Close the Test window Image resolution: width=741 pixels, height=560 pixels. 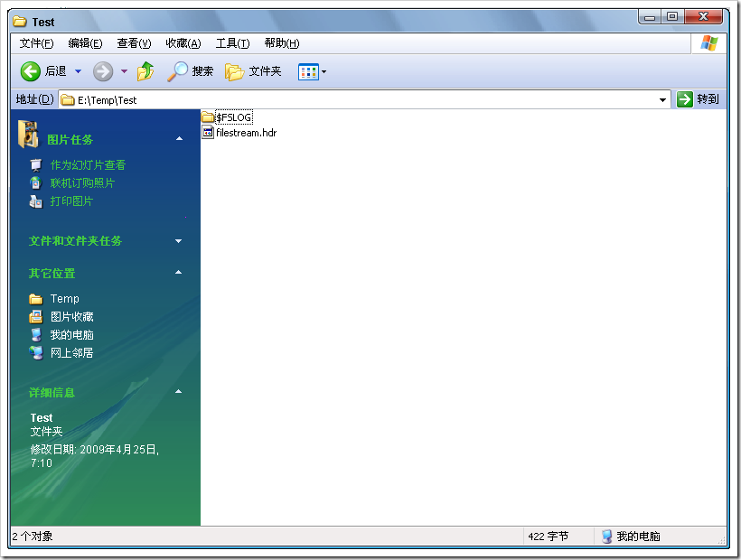[703, 16]
